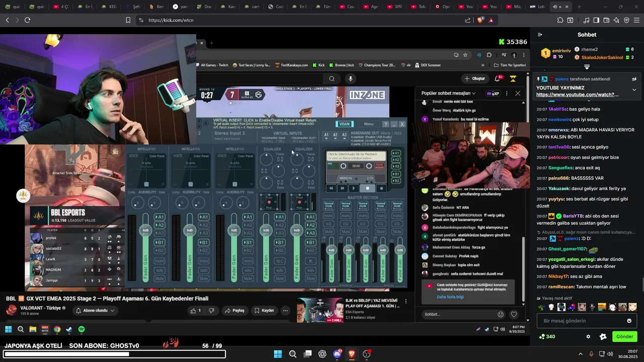Image resolution: width=644 pixels, height=362 pixels.
Task: Toggle mono on master bus A1
Action: (329, 215)
